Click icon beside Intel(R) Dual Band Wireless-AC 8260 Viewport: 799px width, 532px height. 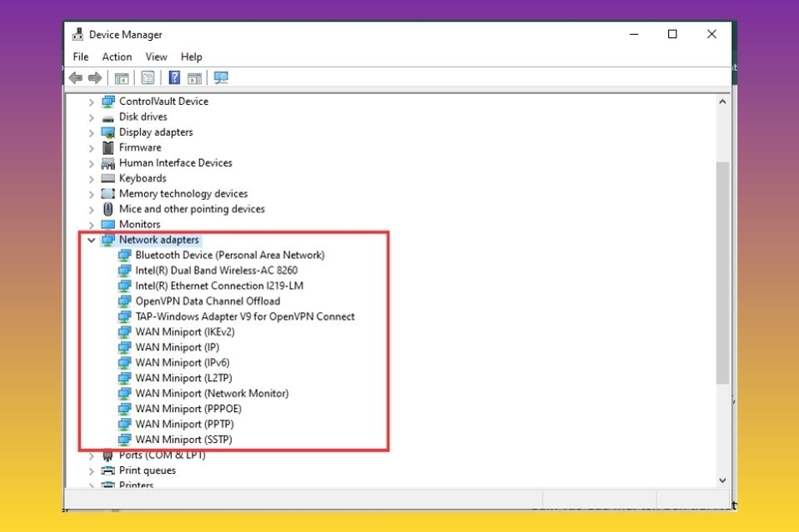[x=124, y=270]
